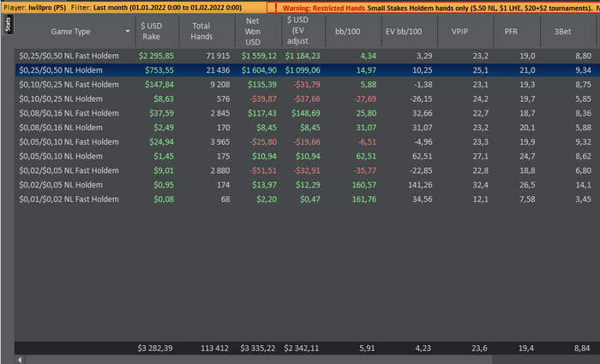Viewport: 600px width, 364px height.
Task: Click the total hands value 9 208
Action: click(220, 85)
